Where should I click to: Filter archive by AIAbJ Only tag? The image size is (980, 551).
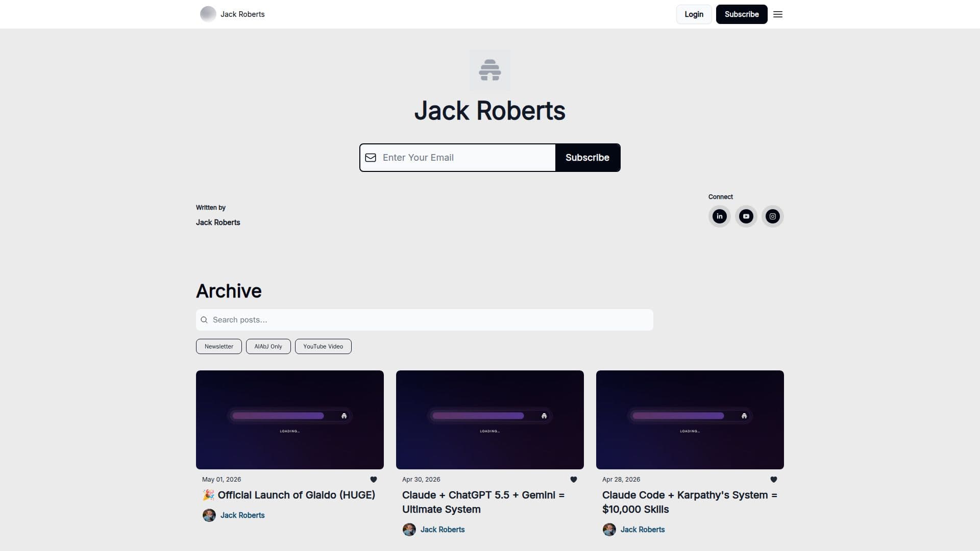(268, 346)
